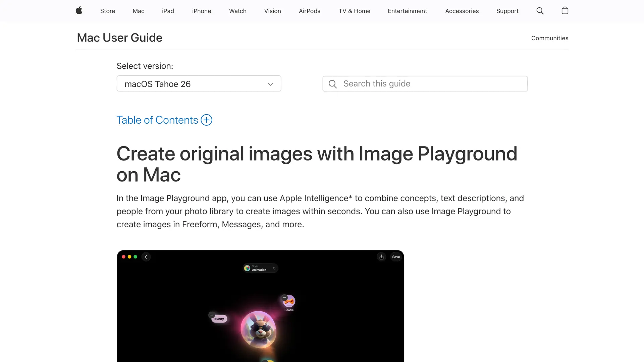
Task: Open the shopping bag icon
Action: pyautogui.click(x=565, y=11)
